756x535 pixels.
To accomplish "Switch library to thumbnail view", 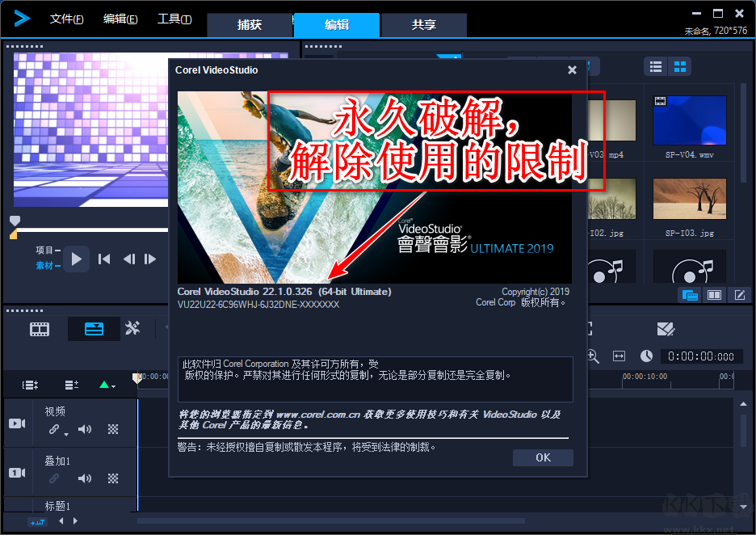I will (680, 66).
